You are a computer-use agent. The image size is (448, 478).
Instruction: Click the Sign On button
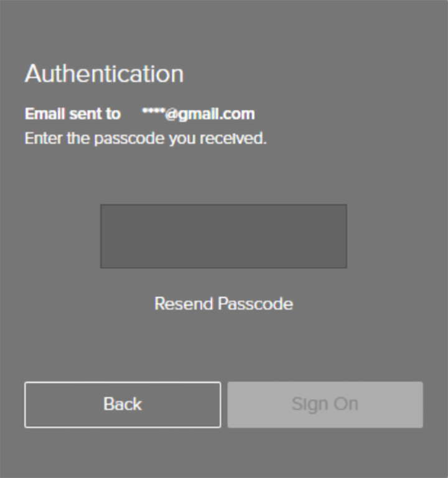pyautogui.click(x=325, y=405)
